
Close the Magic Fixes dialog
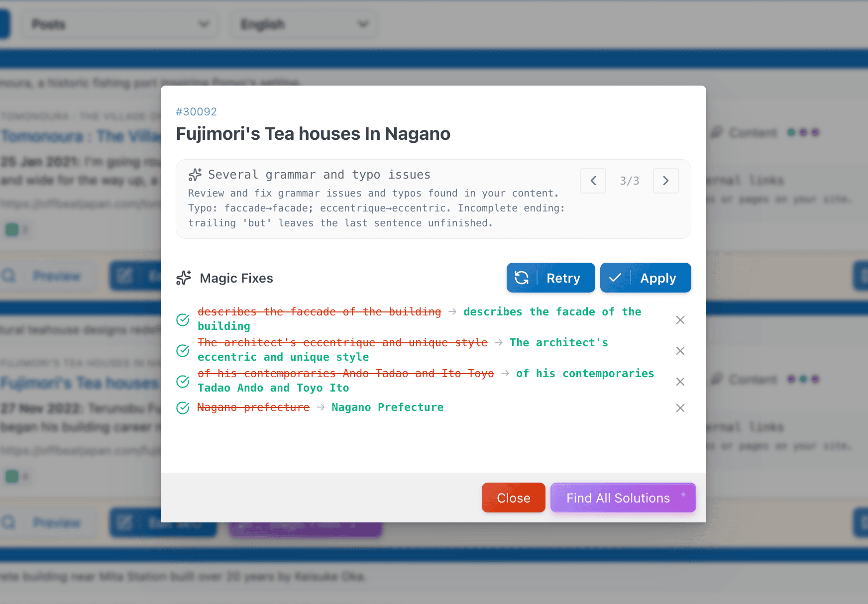coord(513,498)
